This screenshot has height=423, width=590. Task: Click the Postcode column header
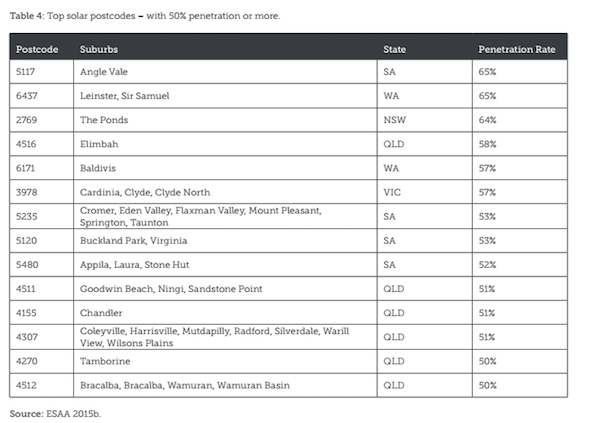pyautogui.click(x=41, y=49)
